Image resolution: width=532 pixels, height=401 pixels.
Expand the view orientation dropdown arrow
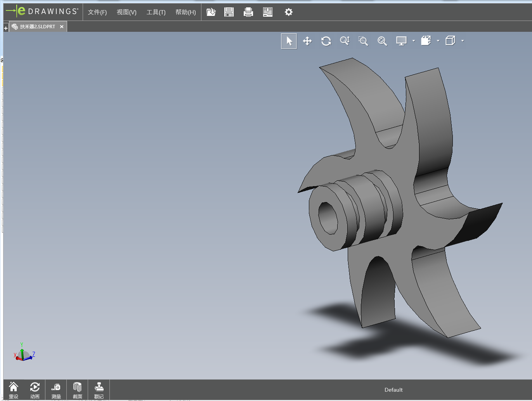(438, 41)
